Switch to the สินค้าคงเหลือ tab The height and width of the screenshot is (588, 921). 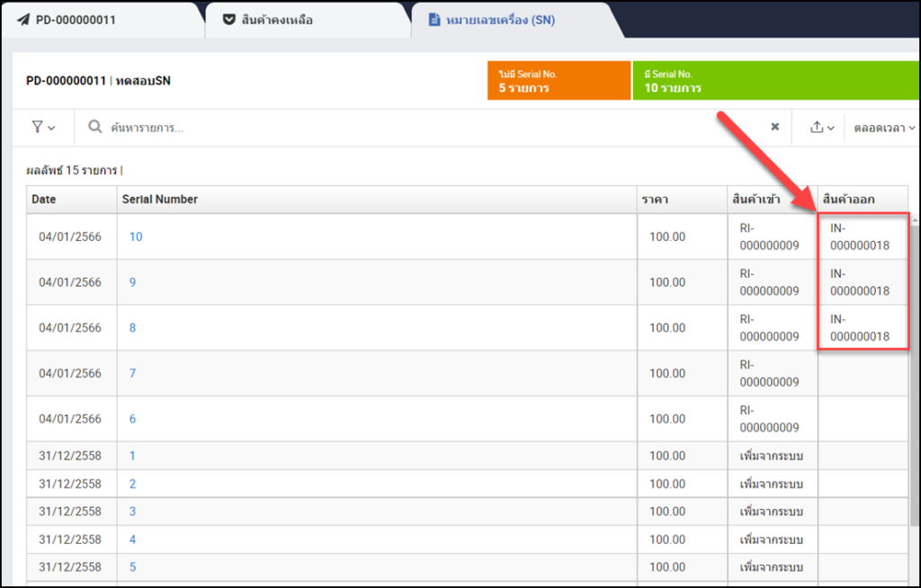[x=277, y=20]
